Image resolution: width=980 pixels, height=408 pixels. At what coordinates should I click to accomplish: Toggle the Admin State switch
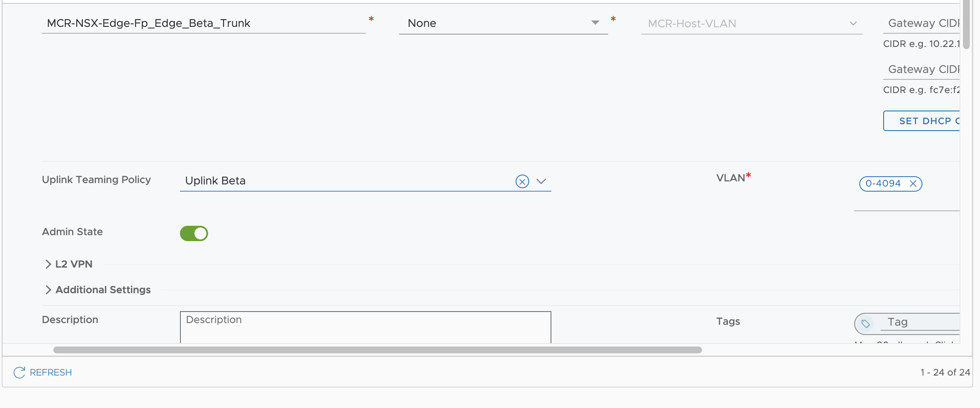point(194,233)
